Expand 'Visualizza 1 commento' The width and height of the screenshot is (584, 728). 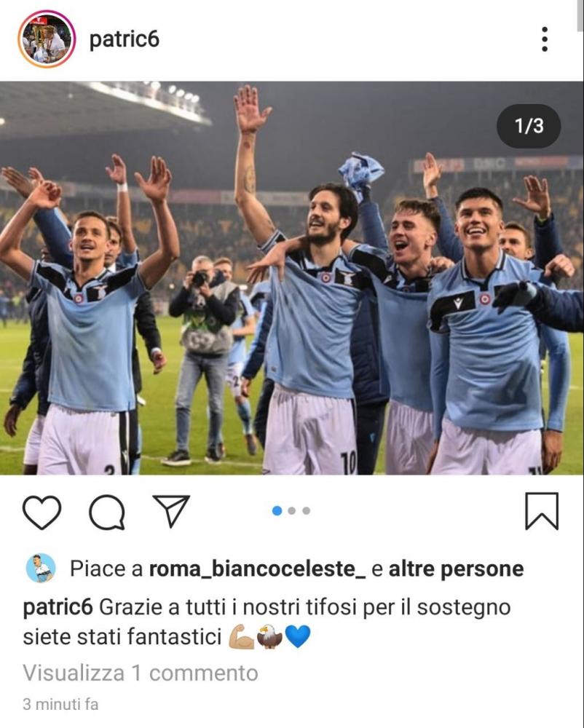pyautogui.click(x=141, y=673)
